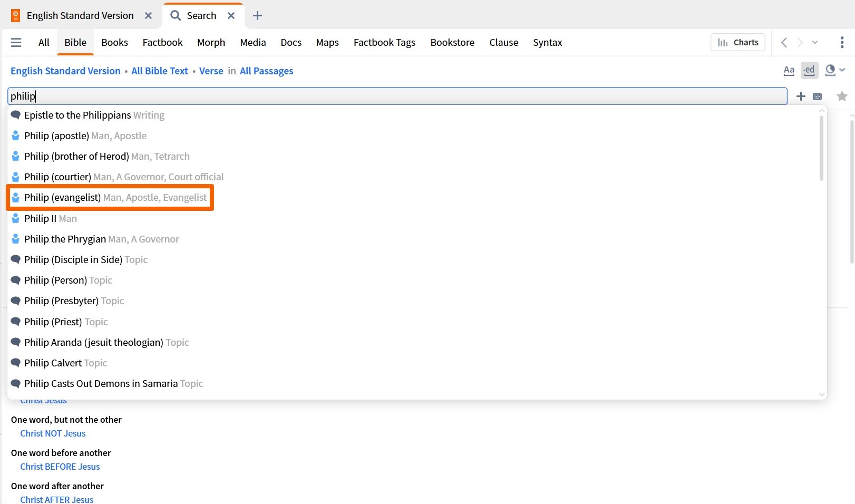855x504 pixels.
Task: Click the main results panel scrollbar
Action: [852, 191]
